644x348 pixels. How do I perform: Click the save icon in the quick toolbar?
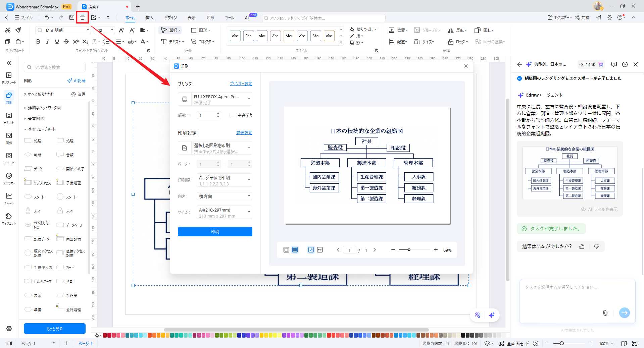point(71,17)
